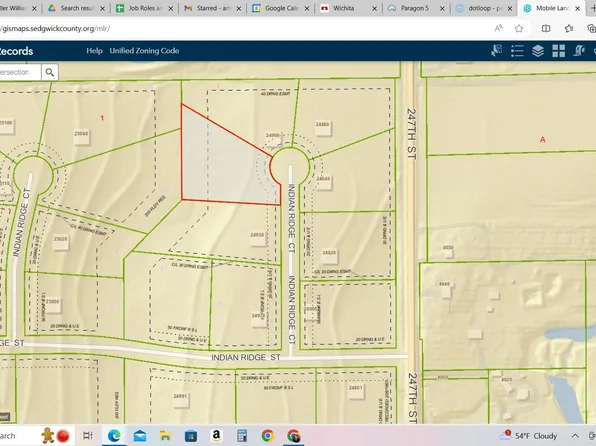Open read aloud in address bar

pos(498,29)
